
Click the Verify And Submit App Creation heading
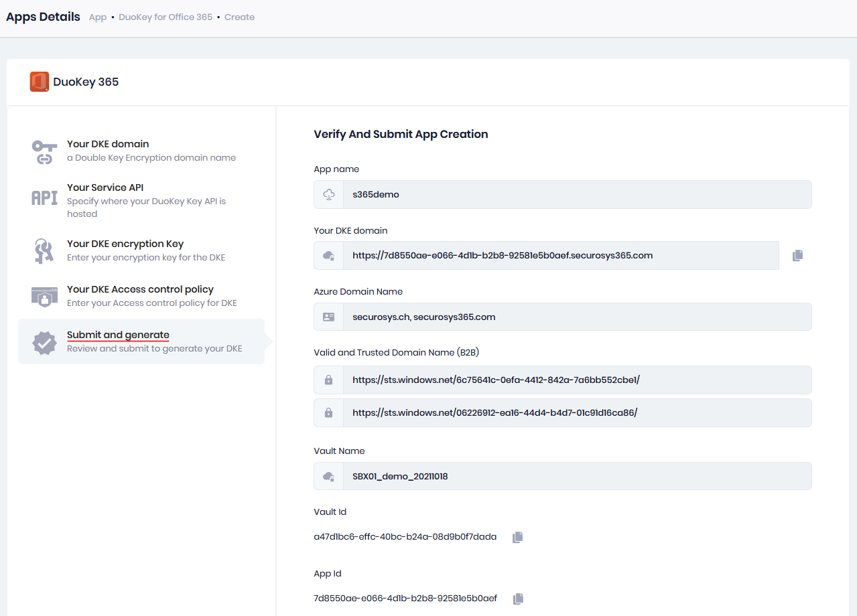[401, 134]
